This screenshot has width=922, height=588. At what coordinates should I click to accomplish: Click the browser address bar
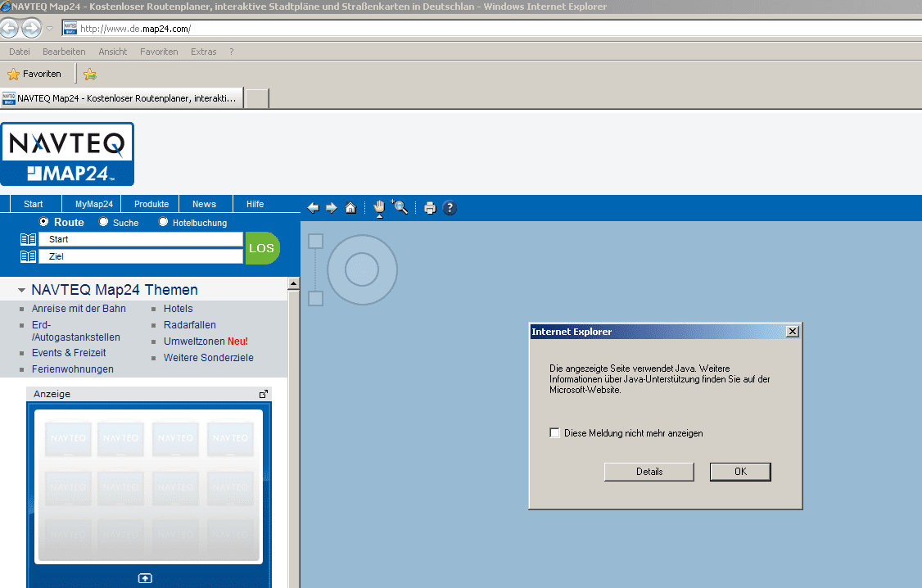pos(491,28)
